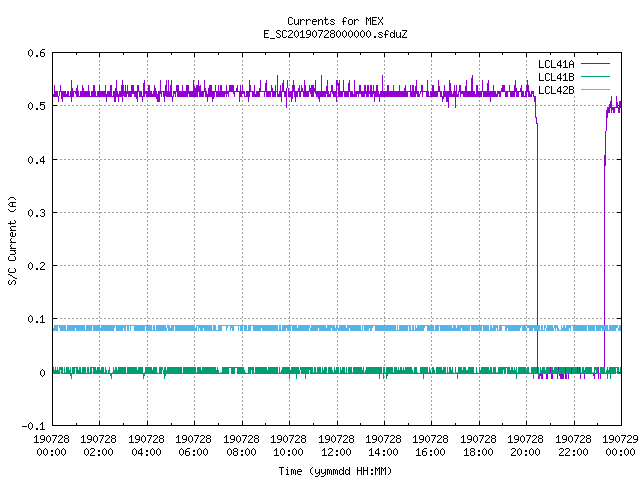
Task: Click the x-axis tick '190728 12:00'
Action: [x=336, y=446]
